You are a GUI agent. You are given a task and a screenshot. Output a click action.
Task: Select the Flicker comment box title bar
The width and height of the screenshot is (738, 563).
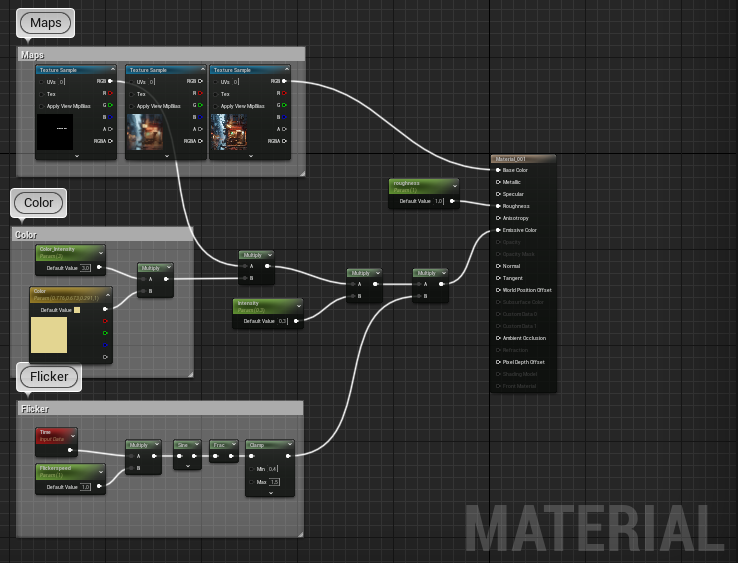(160, 409)
